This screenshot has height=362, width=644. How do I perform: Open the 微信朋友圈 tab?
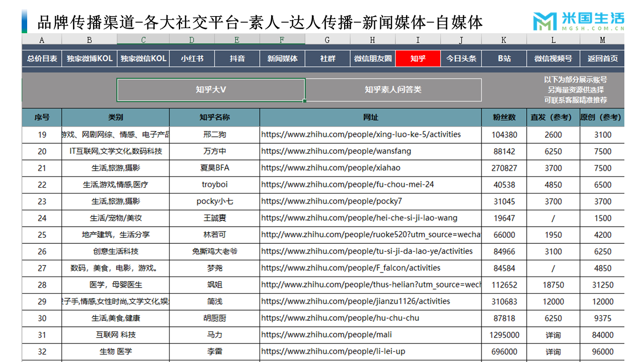click(x=373, y=58)
